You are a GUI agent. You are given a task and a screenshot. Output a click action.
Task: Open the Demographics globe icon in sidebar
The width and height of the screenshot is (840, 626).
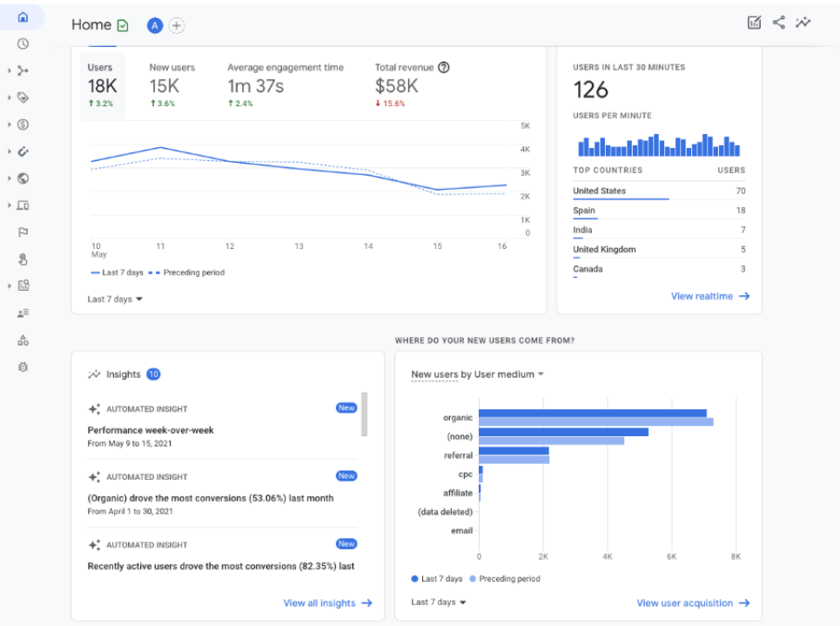[23, 178]
